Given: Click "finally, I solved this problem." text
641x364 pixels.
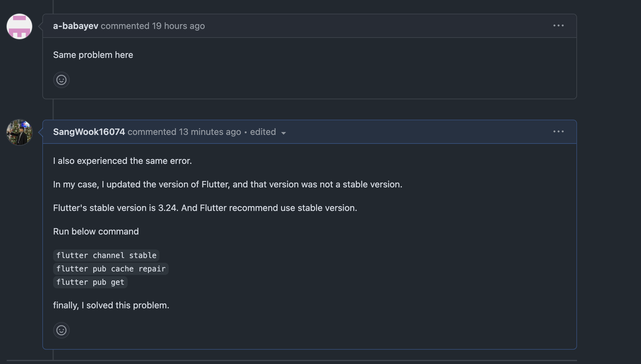Looking at the screenshot, I should tap(111, 305).
